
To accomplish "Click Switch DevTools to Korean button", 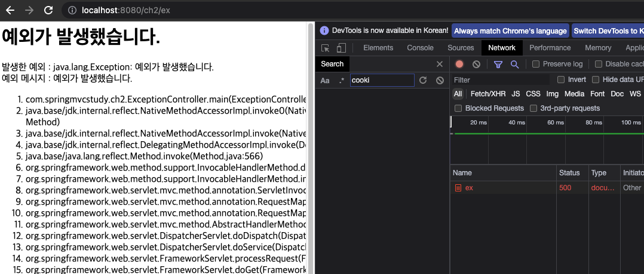I will 608,31.
